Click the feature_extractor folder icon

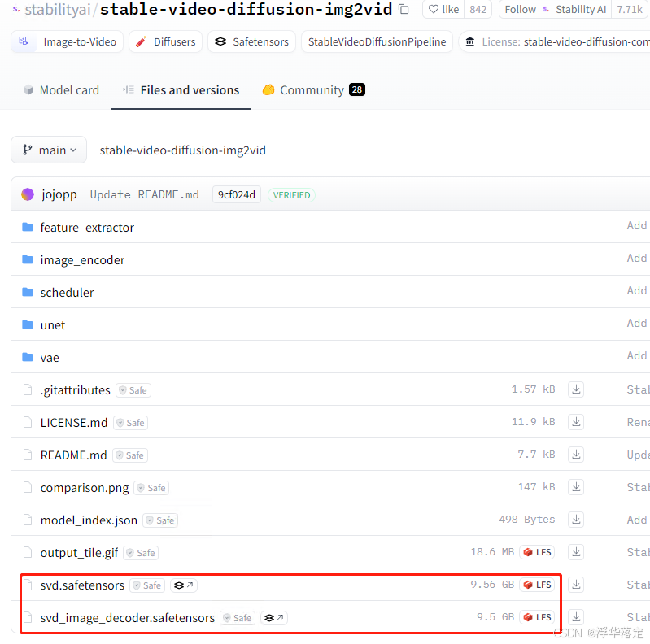(x=28, y=227)
